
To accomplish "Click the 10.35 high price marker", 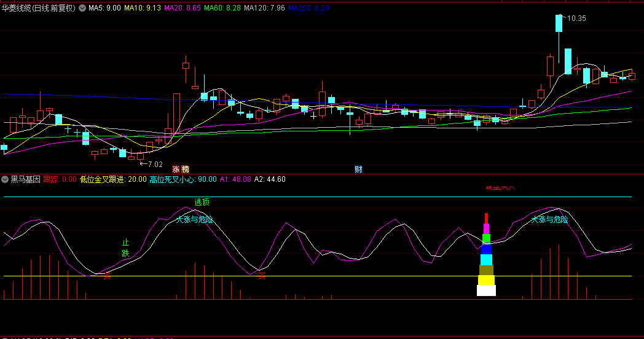I will (x=576, y=18).
